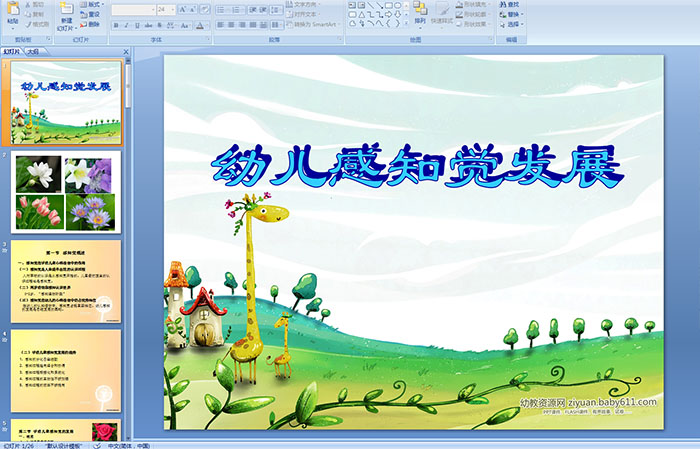This screenshot has height=449, width=700.
Task: Close the slides thumbnail pane
Action: 126,52
